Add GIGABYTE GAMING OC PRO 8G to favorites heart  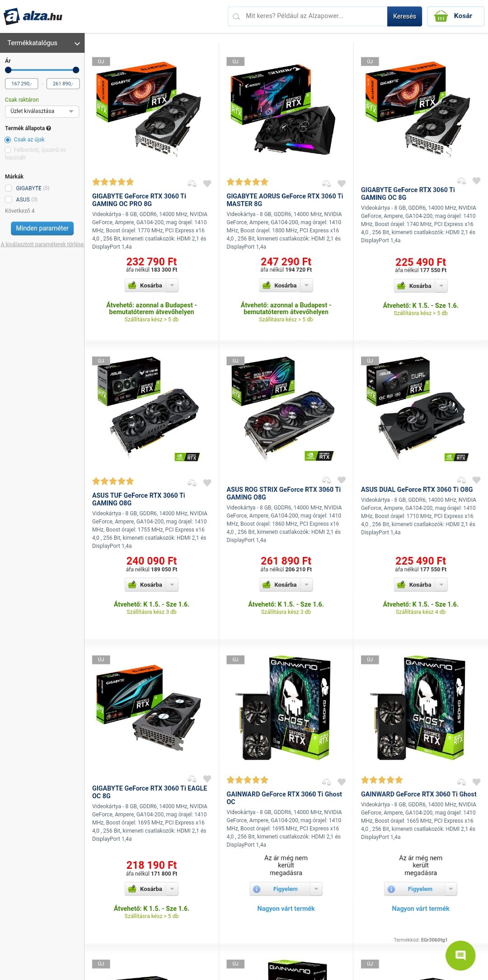[x=207, y=184]
